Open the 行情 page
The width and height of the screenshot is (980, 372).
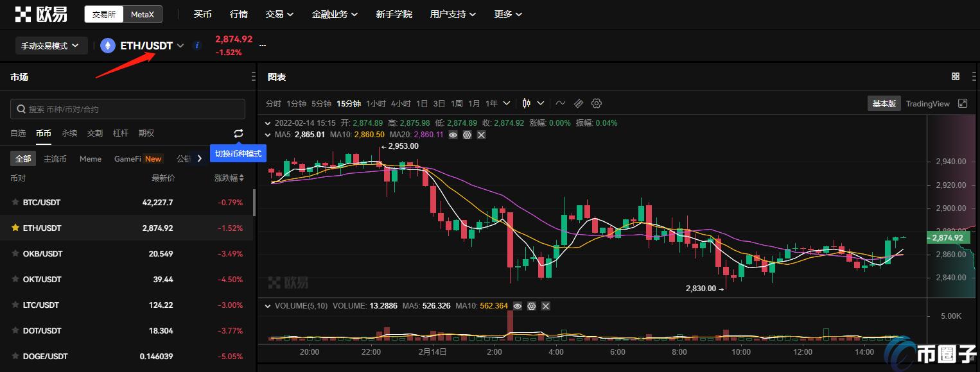tap(239, 13)
